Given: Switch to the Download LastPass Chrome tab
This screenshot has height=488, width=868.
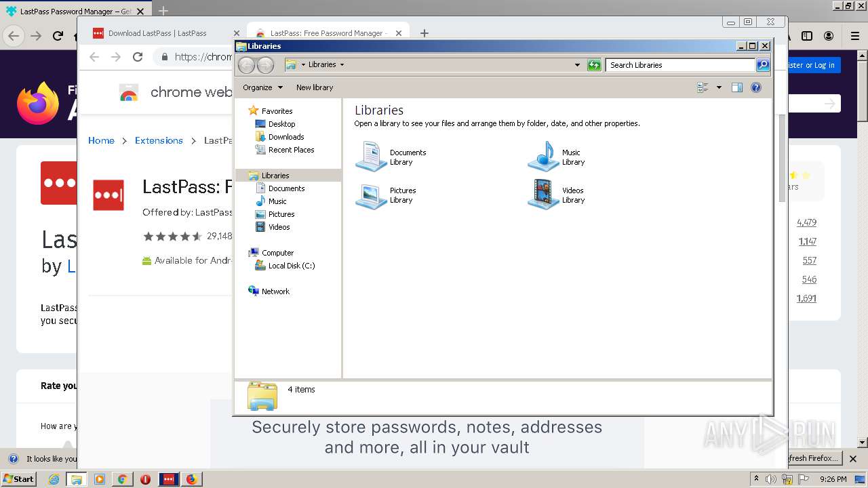Looking at the screenshot, I should click(x=165, y=33).
